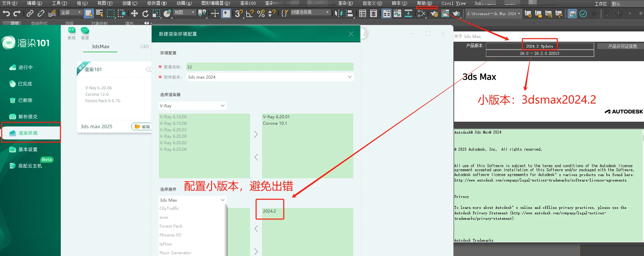Screen dimensions: 644x256
Task: Open the 修改器(M) menu
Action: coord(157,3)
